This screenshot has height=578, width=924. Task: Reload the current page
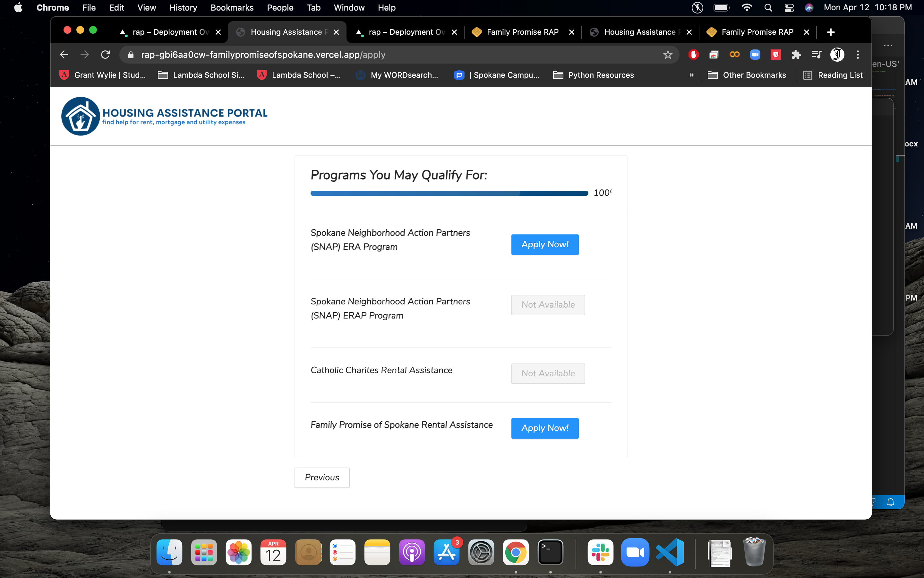tap(105, 55)
